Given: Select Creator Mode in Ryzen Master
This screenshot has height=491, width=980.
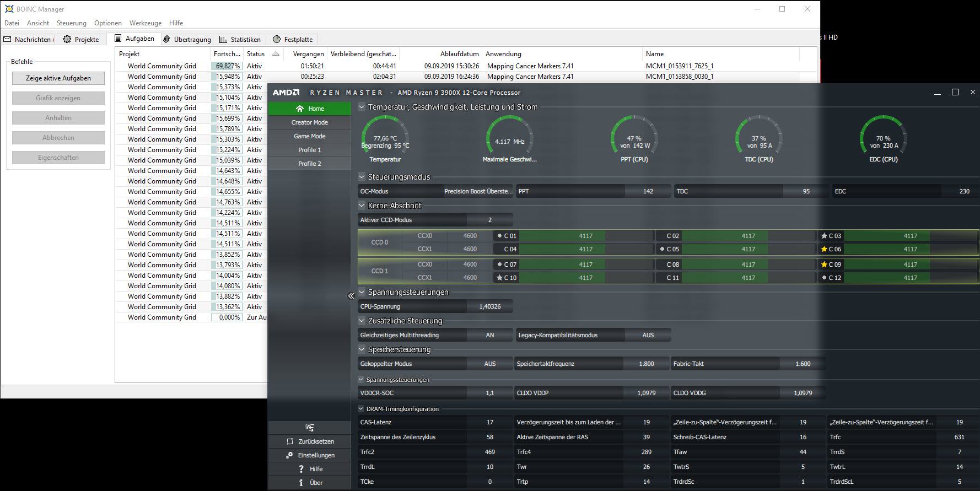Looking at the screenshot, I should [x=310, y=122].
